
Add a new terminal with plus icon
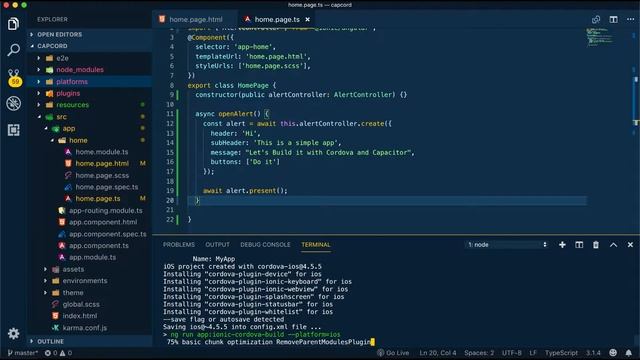[562, 244]
